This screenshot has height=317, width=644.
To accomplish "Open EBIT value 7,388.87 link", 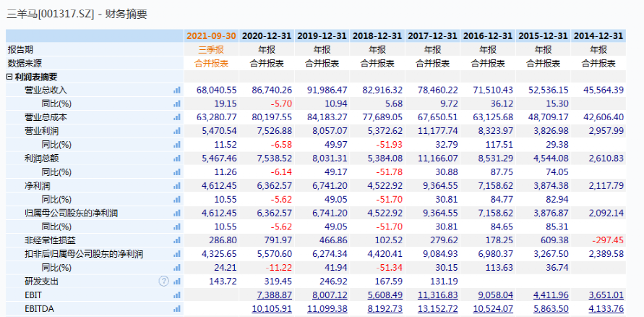I will (274, 295).
